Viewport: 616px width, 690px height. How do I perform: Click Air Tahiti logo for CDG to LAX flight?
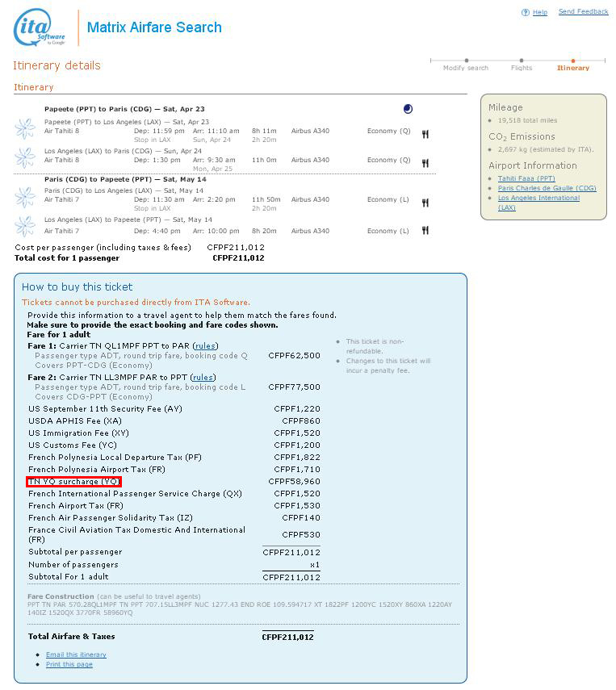(x=25, y=197)
